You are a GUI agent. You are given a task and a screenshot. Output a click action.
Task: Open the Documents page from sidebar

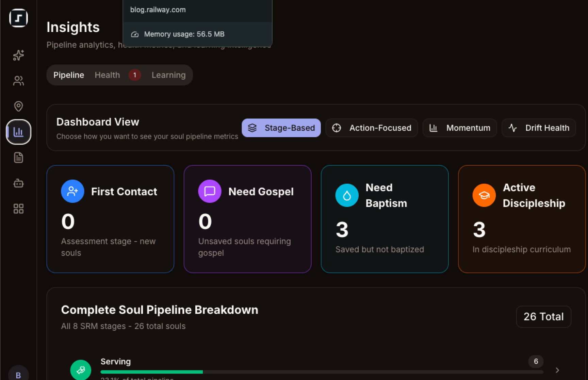[x=18, y=157]
